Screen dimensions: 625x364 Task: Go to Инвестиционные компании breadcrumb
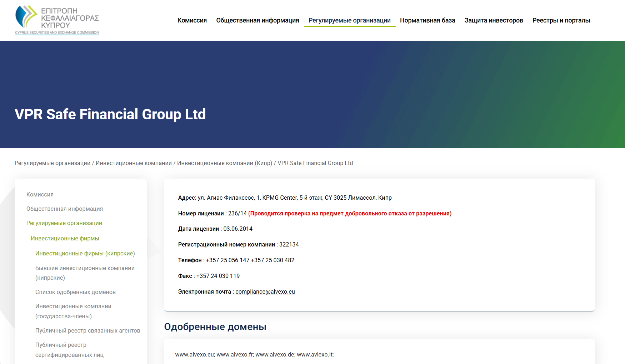coord(134,163)
